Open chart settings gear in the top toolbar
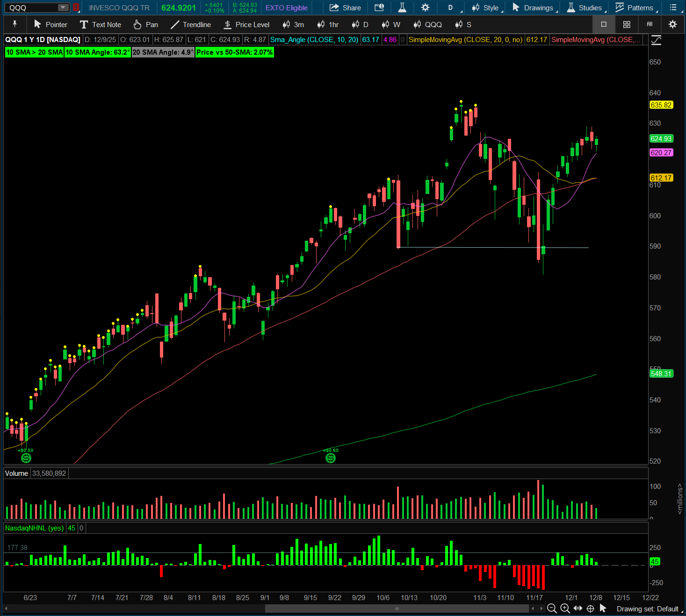The height and width of the screenshot is (616, 686). click(425, 7)
